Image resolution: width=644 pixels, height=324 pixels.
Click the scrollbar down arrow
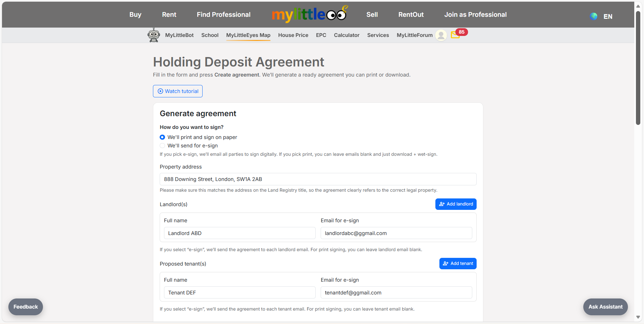click(x=638, y=317)
